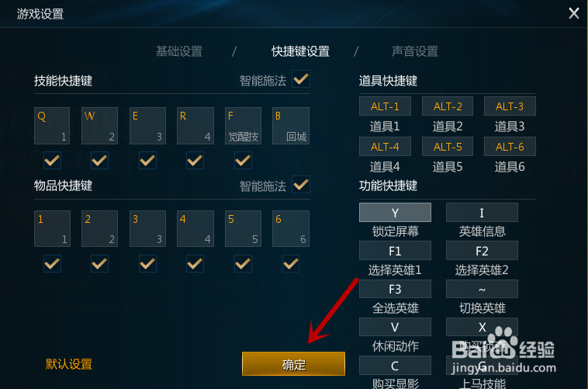Switch to the 基础设置 tab

pos(179,51)
